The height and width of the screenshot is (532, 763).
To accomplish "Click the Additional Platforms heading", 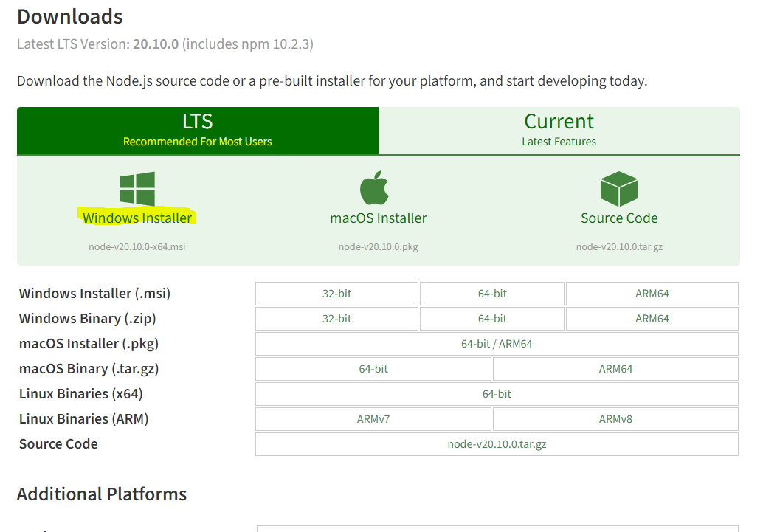I will click(x=102, y=494).
